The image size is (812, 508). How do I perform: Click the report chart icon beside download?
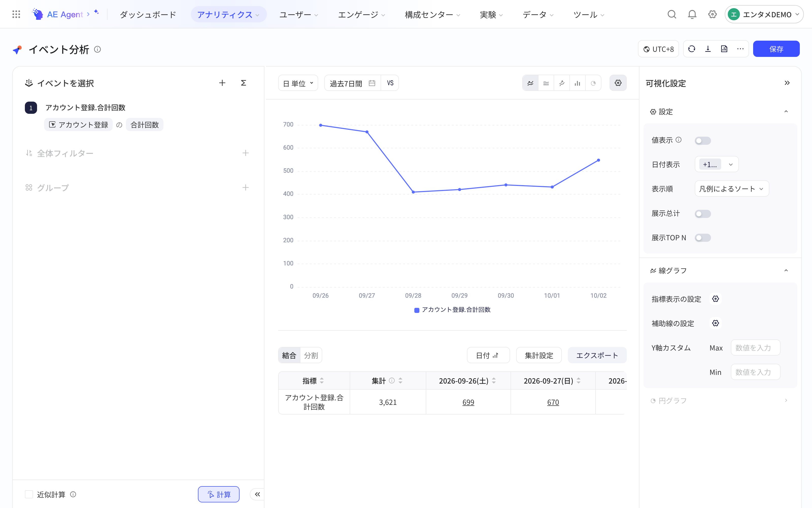[724, 49]
